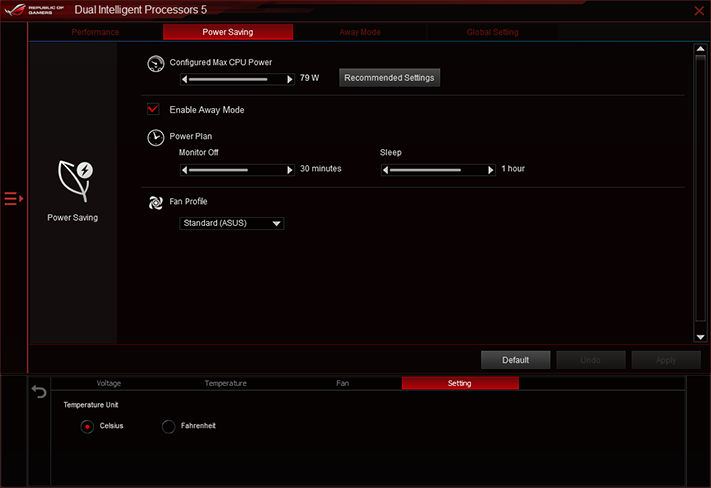Click the ROG Republic of Gamers logo
The image size is (711, 488).
click(x=34, y=10)
